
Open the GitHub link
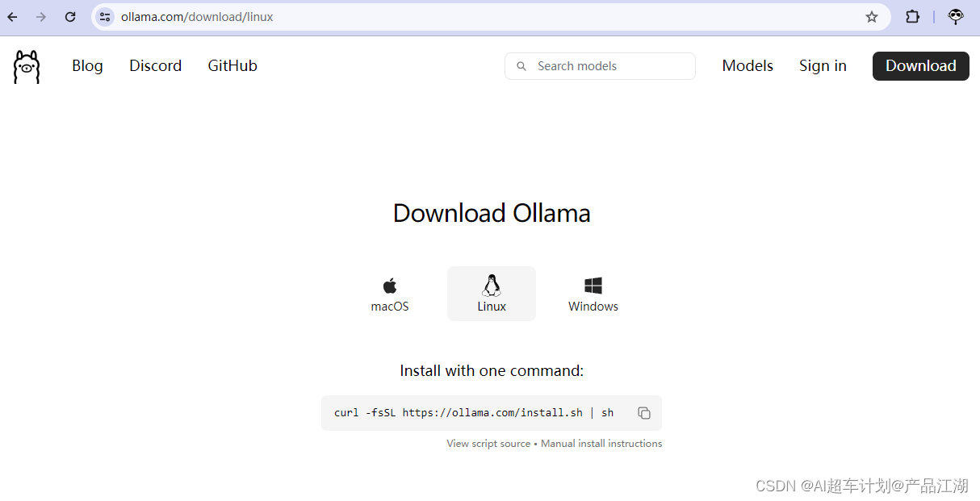pyautogui.click(x=232, y=66)
